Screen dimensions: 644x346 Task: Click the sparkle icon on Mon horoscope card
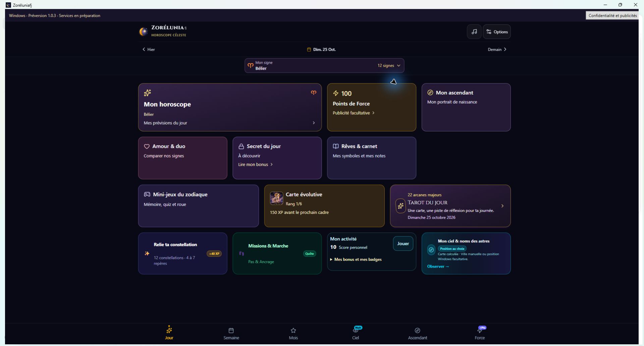click(147, 93)
